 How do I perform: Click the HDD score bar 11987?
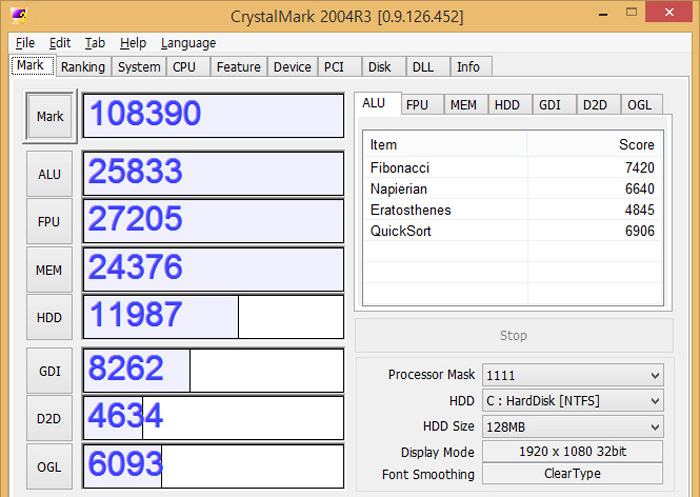tap(213, 317)
